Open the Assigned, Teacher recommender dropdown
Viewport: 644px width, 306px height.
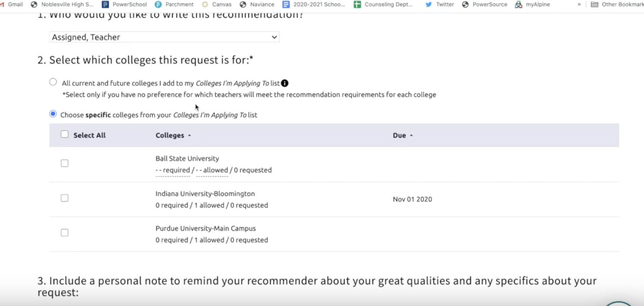coord(164,37)
